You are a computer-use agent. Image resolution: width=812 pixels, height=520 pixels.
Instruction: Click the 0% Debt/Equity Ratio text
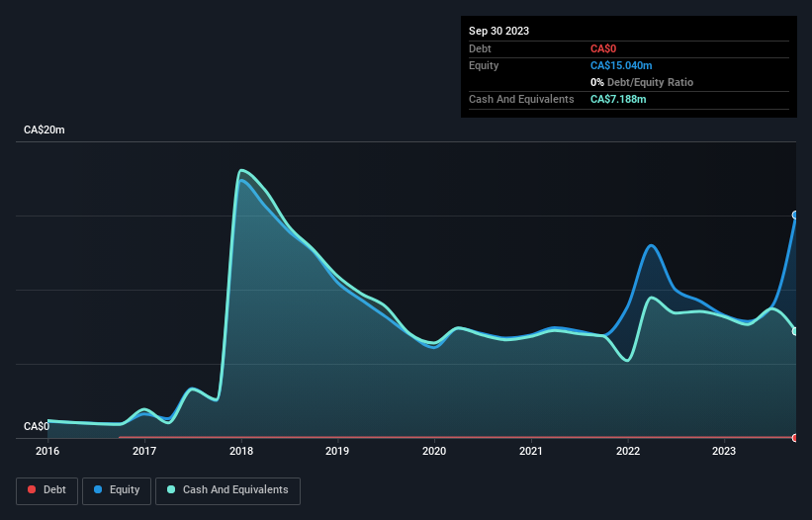click(x=642, y=82)
